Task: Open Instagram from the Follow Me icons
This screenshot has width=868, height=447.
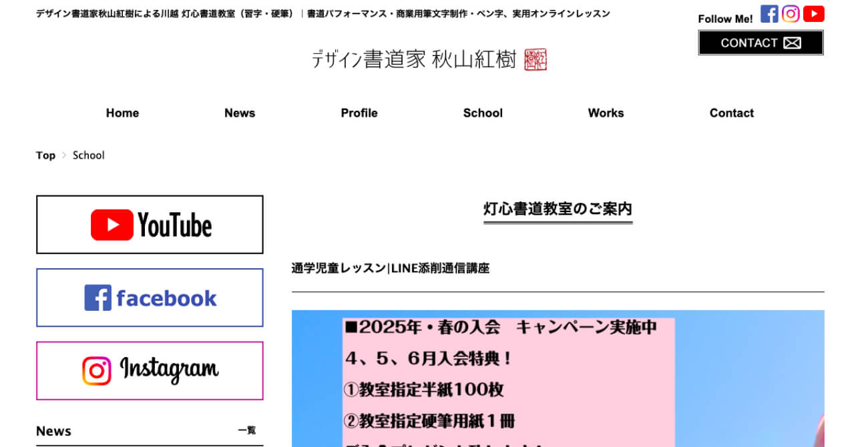Action: click(x=791, y=13)
